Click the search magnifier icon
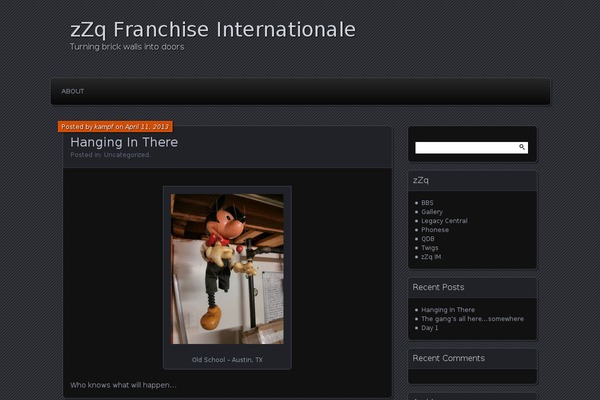 [522, 147]
